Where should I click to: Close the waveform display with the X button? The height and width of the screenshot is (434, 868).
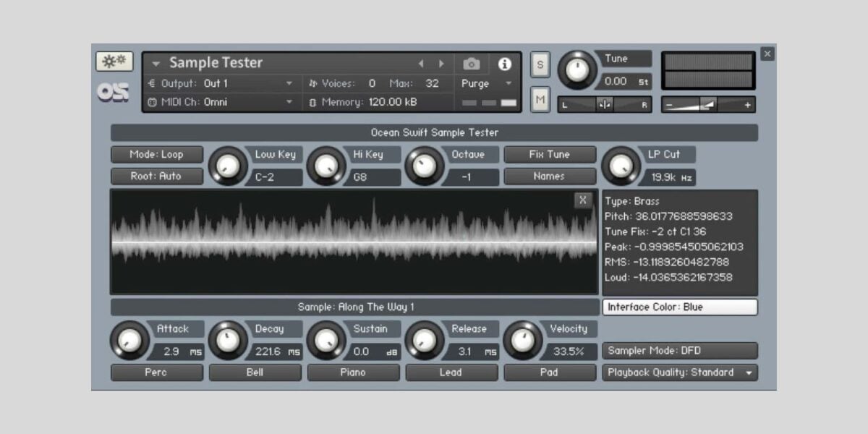[583, 200]
